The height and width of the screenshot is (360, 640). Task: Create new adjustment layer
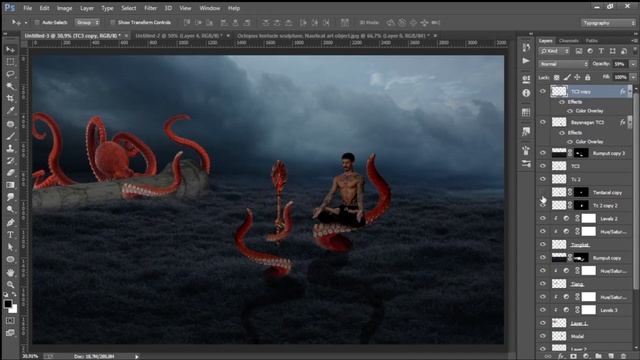click(x=586, y=356)
